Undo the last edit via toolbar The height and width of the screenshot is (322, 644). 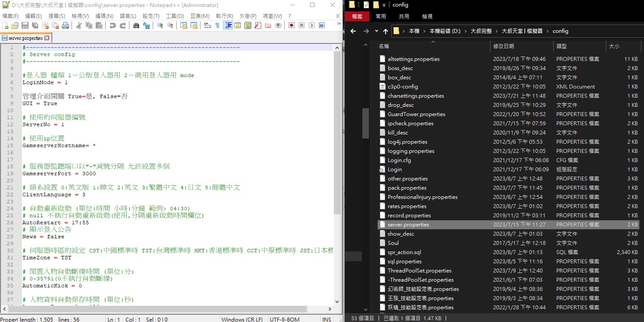click(x=113, y=25)
